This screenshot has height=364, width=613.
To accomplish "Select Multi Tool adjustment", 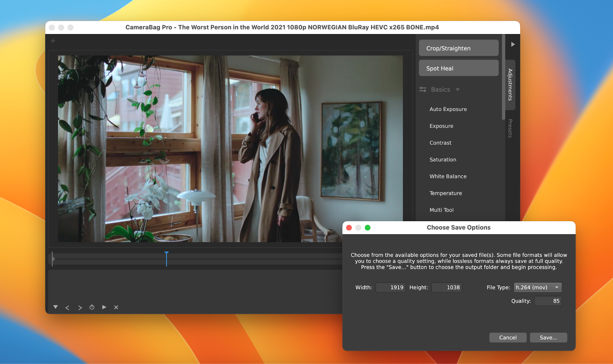I will 441,210.
